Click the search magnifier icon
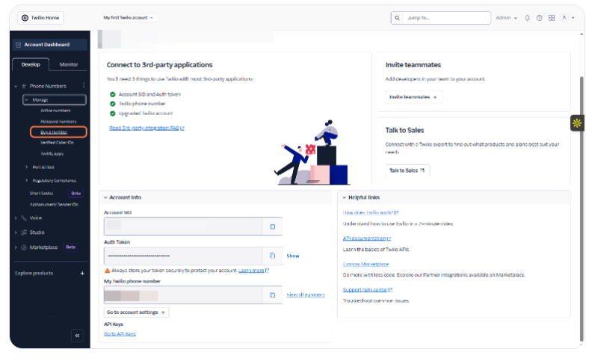This screenshot has height=364, width=592. 397,18
